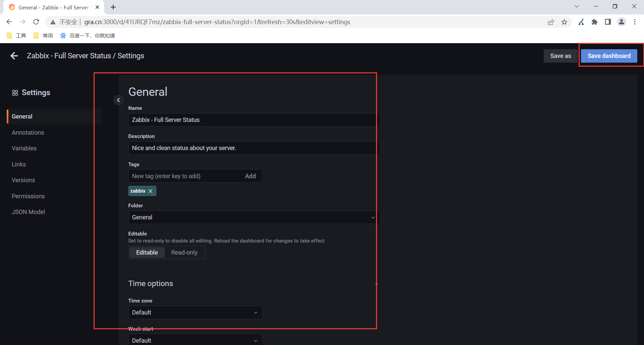Focus the dashboard Name field
Viewport: 644px width, 345px height.
254,120
